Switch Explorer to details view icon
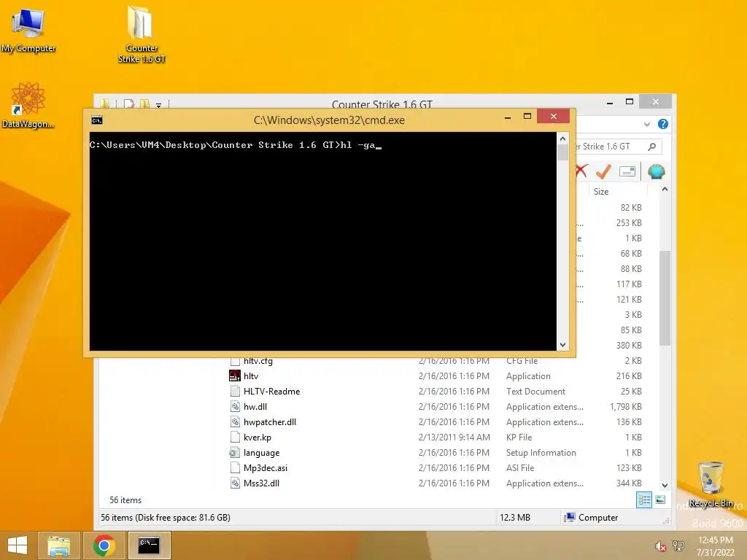 point(644,499)
